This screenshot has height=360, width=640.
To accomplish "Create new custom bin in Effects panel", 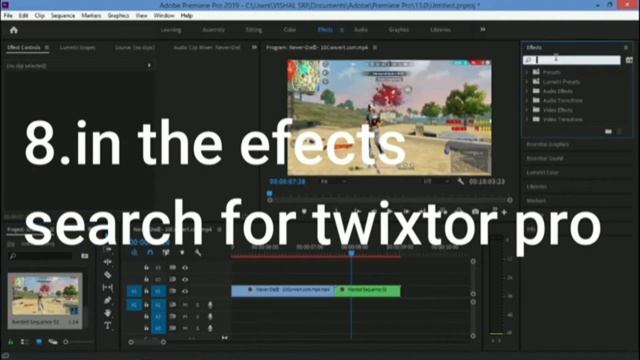I will pos(609,131).
